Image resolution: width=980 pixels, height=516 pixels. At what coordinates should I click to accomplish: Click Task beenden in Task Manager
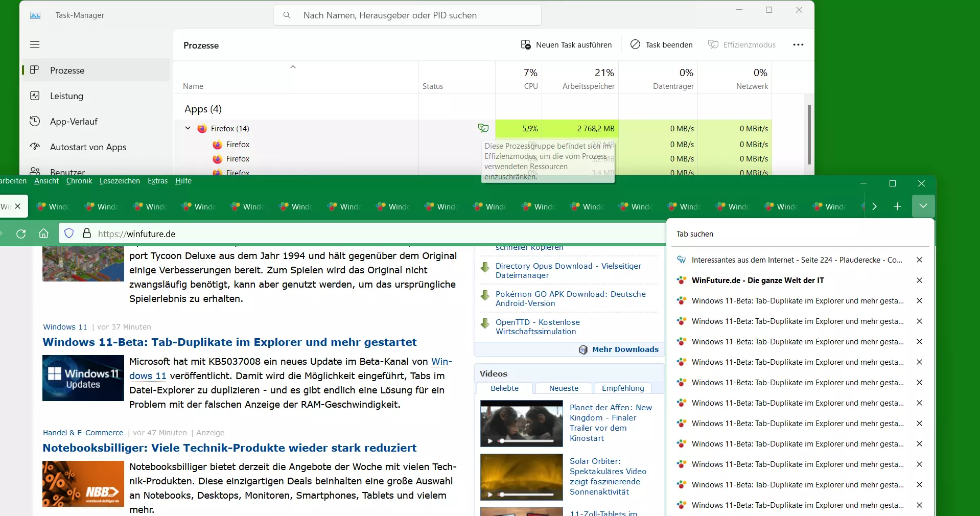[661, 44]
